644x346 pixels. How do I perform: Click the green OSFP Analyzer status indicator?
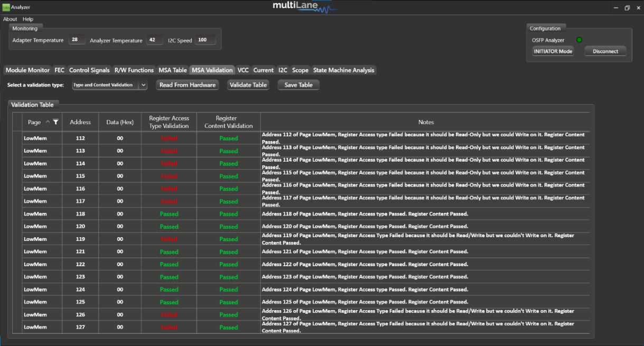click(x=579, y=40)
